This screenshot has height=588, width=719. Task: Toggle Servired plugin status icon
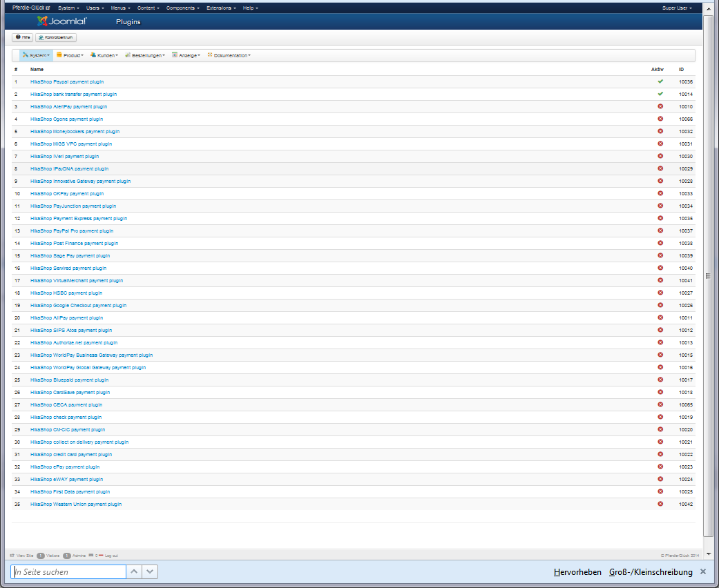660,268
